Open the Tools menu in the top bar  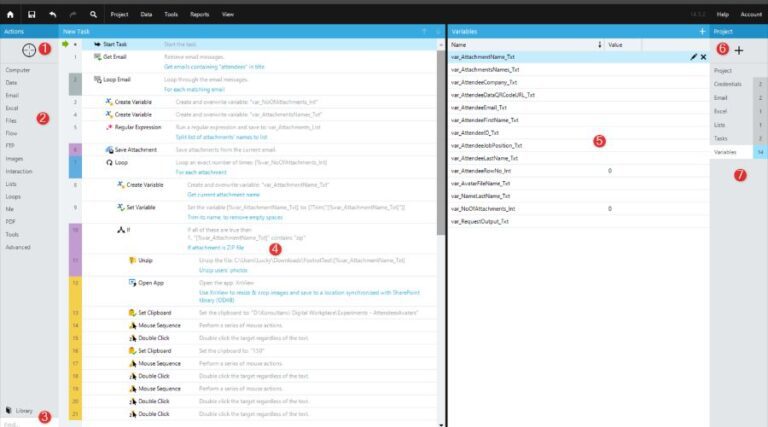171,14
